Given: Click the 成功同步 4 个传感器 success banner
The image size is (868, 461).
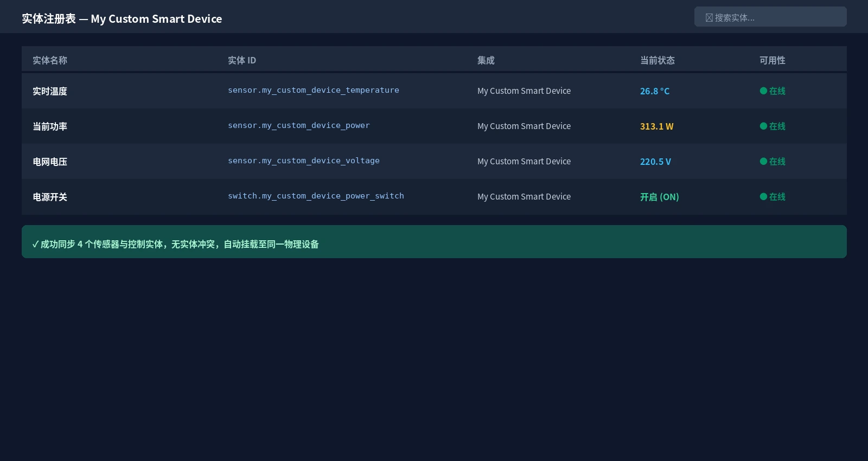Looking at the screenshot, I should (434, 242).
